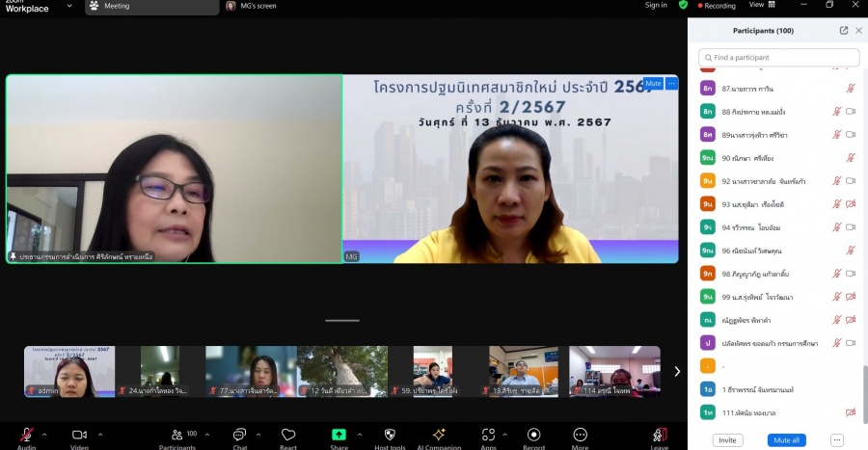This screenshot has width=868, height=450.
Task: Click the avatar of participant 87
Action: point(708,89)
